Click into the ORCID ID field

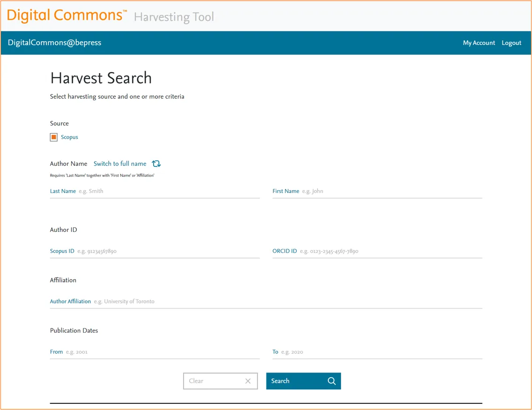[x=377, y=252]
